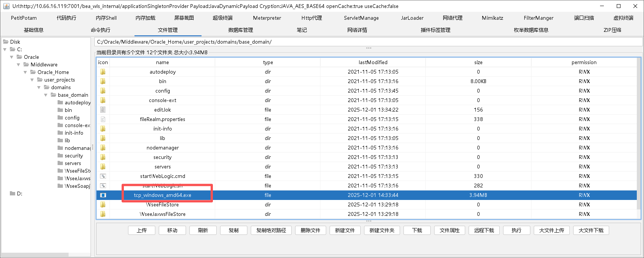Click the fileRealm.properties file icon
The image size is (644, 258).
coord(103,119)
